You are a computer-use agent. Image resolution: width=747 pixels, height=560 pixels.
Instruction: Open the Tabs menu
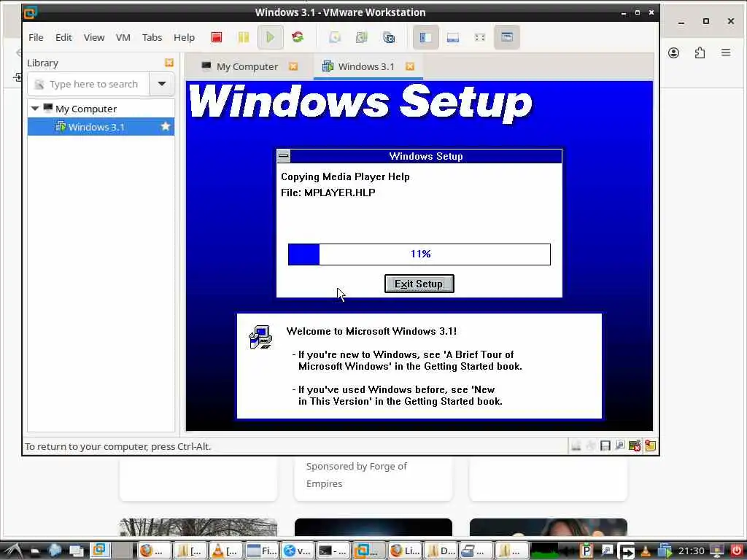click(x=152, y=37)
